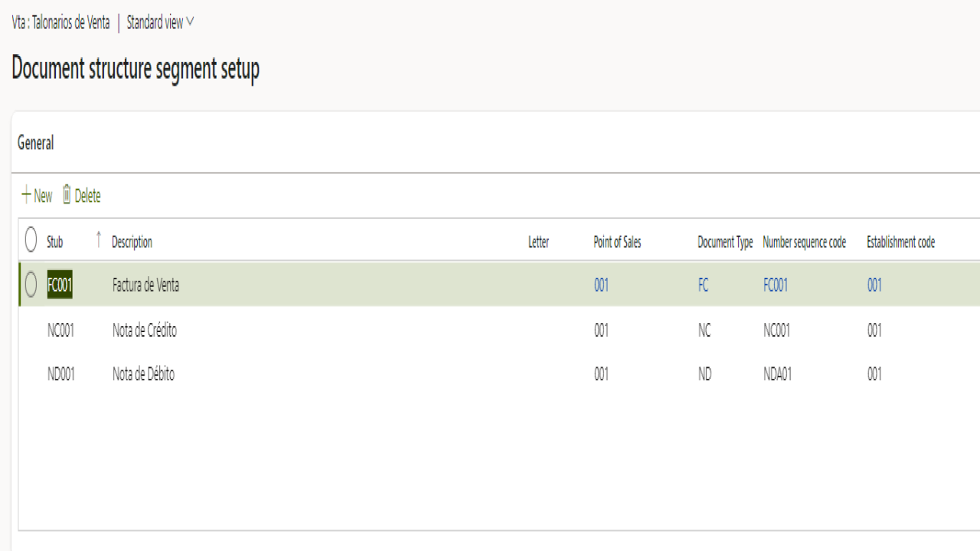Open establishment code 001 link in FC001 row
The width and height of the screenshot is (980, 551).
[874, 285]
